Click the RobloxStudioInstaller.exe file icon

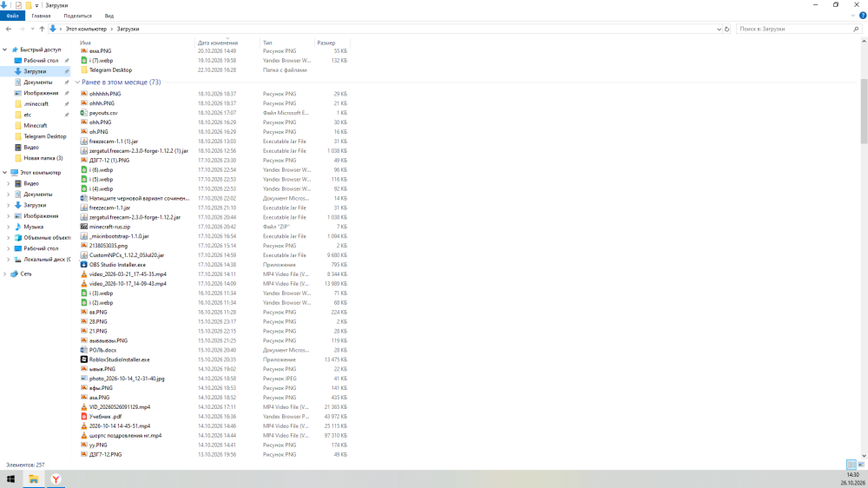point(84,359)
